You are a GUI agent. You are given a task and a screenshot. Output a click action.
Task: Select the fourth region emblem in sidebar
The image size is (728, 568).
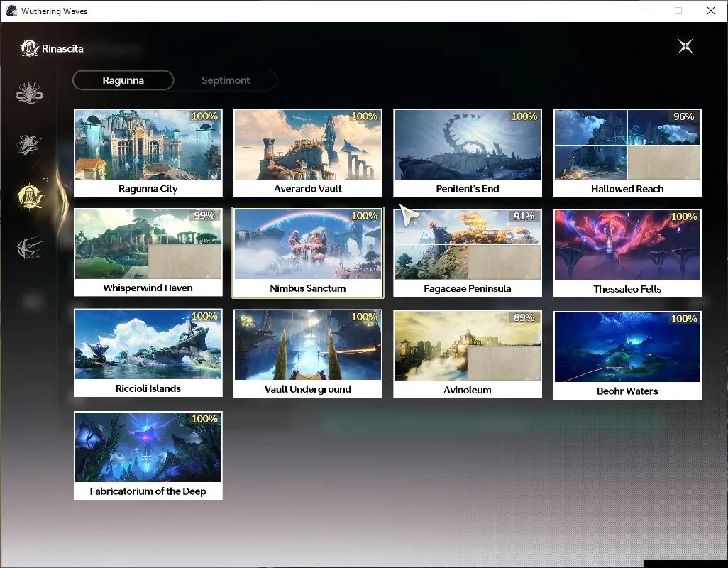pos(30,248)
